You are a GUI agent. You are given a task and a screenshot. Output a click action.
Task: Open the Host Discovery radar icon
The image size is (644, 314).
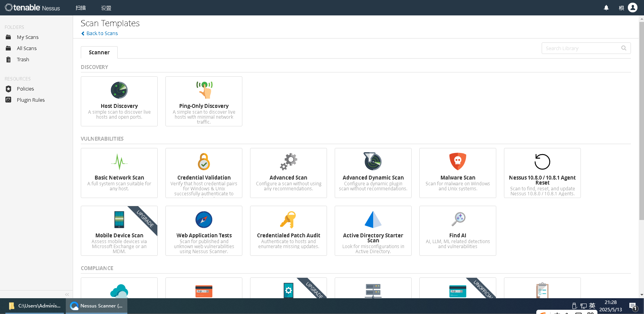coord(119,90)
